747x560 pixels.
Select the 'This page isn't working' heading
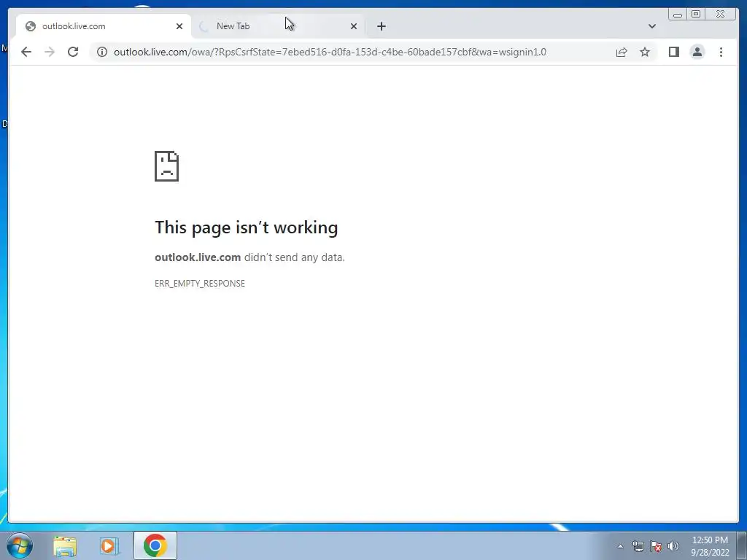(247, 227)
